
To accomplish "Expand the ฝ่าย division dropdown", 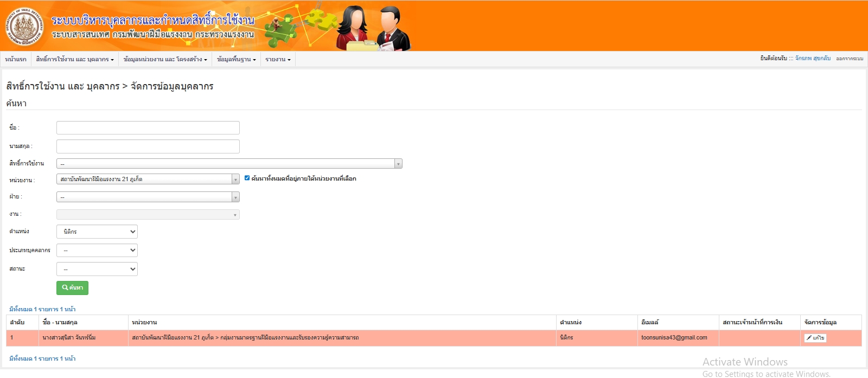I will click(x=148, y=197).
